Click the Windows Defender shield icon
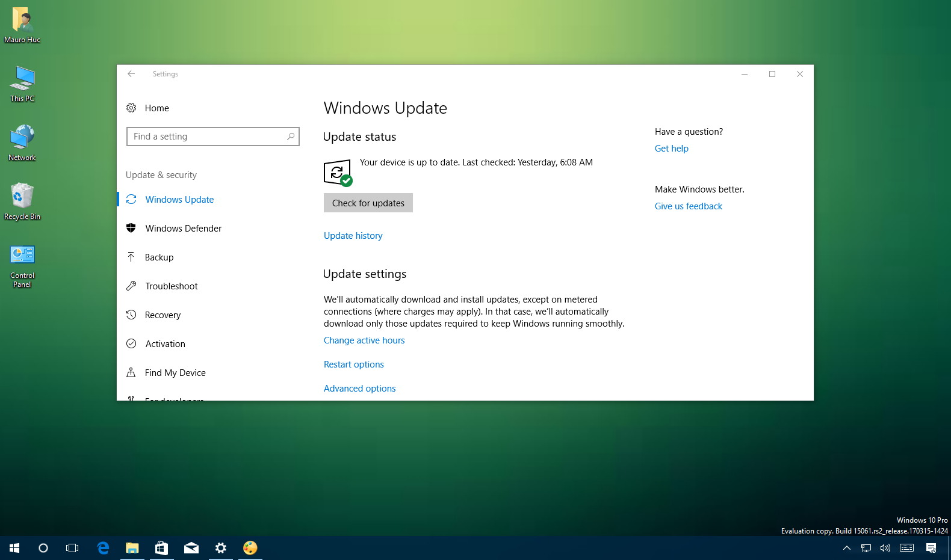The width and height of the screenshot is (951, 560). (131, 228)
